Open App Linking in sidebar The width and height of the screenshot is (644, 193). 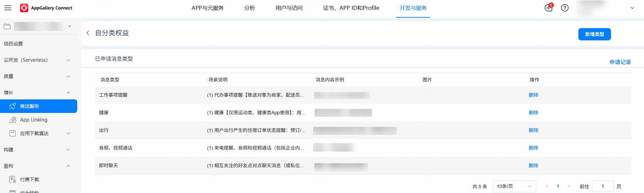coord(34,120)
